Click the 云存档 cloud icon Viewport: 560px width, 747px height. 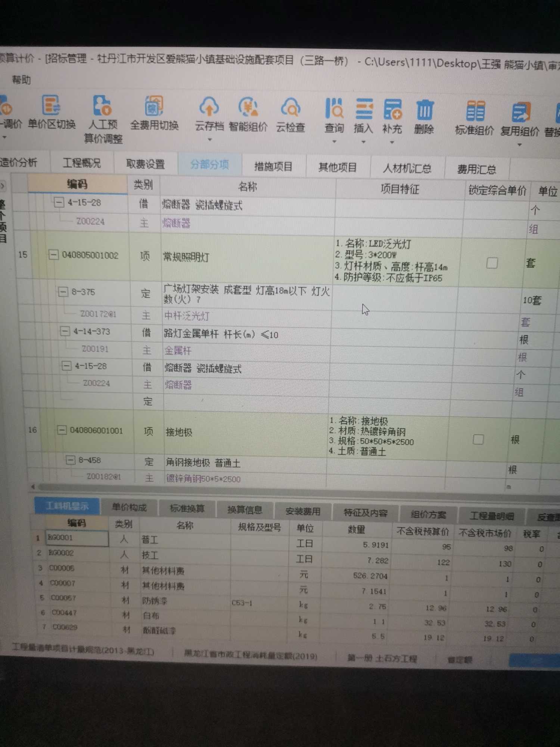pyautogui.click(x=209, y=106)
